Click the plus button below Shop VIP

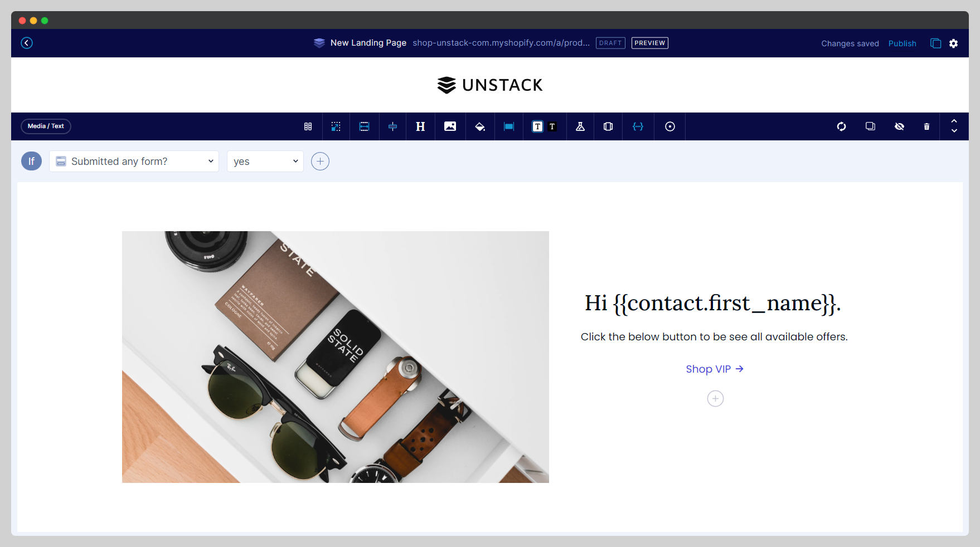coord(715,398)
